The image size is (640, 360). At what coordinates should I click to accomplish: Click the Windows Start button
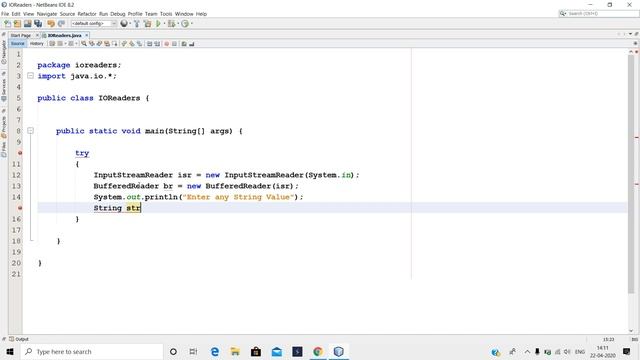click(10, 351)
